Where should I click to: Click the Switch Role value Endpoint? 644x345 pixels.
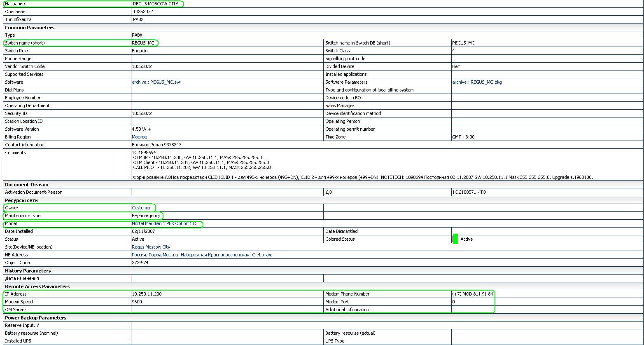140,51
